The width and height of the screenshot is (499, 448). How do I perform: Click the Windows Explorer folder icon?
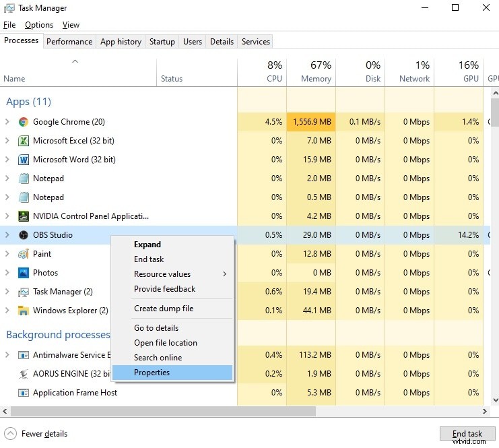23,311
